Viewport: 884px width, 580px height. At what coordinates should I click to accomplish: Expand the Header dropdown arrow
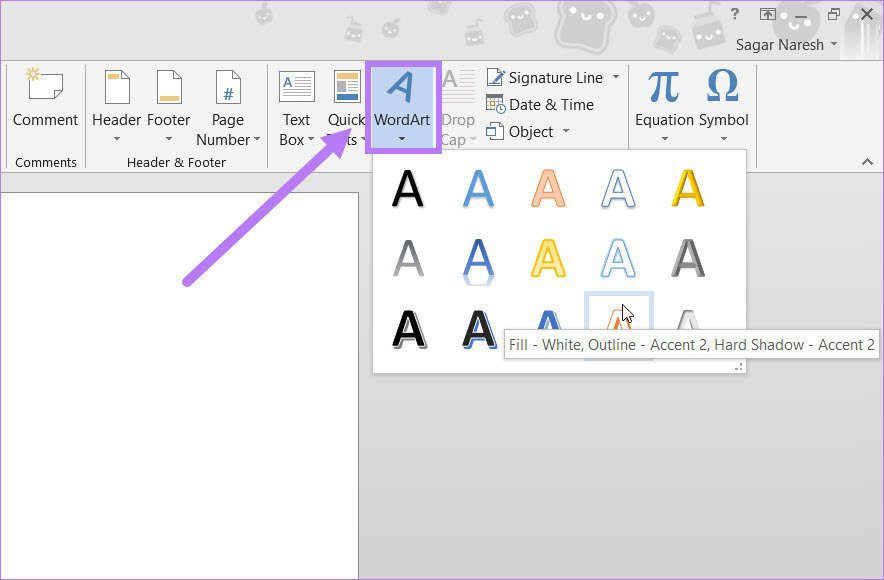[117, 139]
